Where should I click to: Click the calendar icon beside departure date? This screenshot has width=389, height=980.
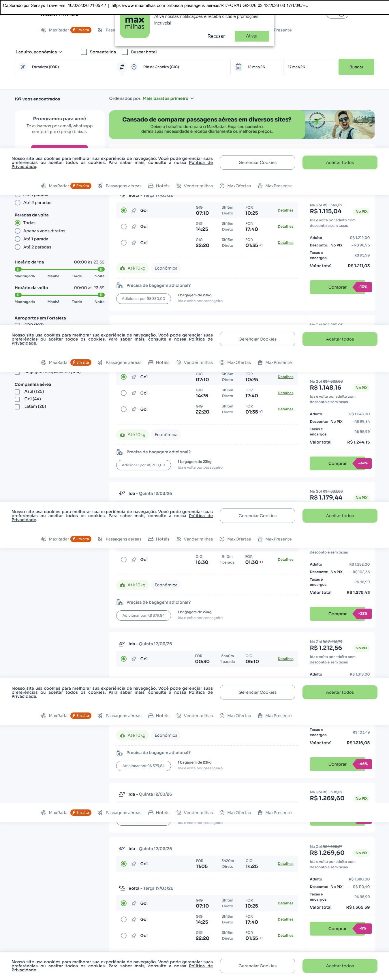click(238, 67)
